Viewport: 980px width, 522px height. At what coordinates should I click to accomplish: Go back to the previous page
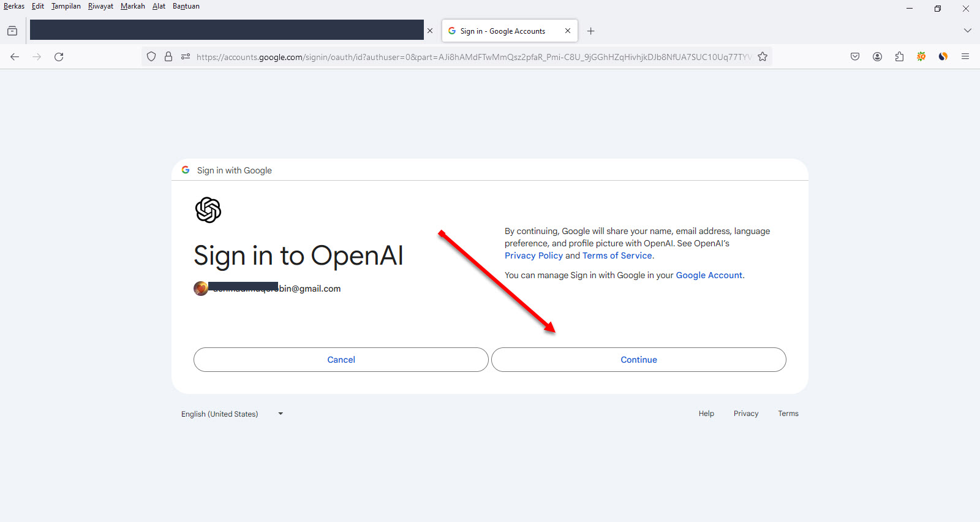(x=15, y=57)
